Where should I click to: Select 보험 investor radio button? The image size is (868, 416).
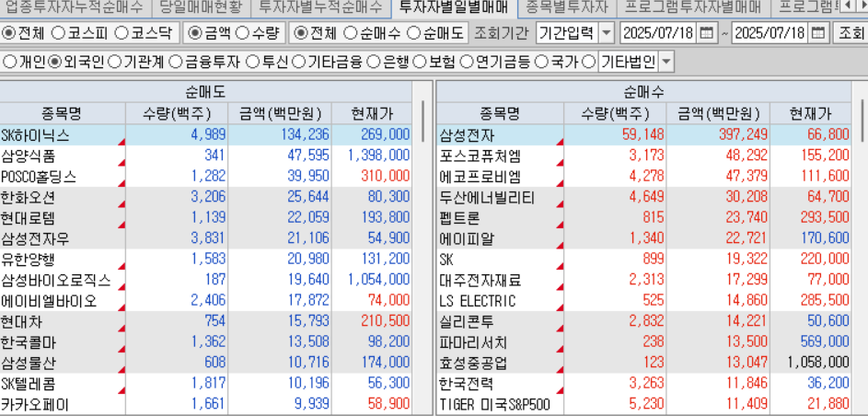point(420,62)
